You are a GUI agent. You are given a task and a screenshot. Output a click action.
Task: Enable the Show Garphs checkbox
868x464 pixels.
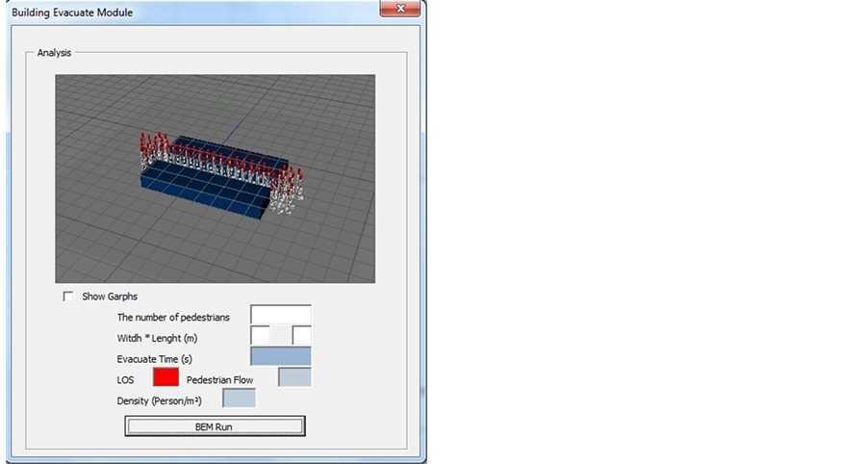68,296
